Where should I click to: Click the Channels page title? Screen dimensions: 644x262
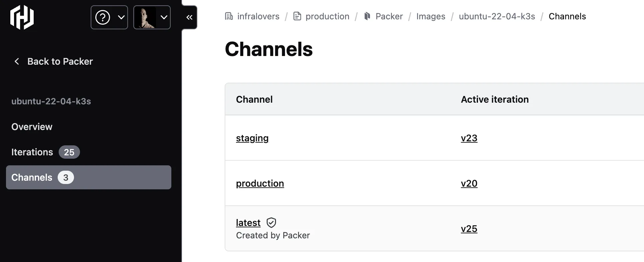[x=269, y=49]
